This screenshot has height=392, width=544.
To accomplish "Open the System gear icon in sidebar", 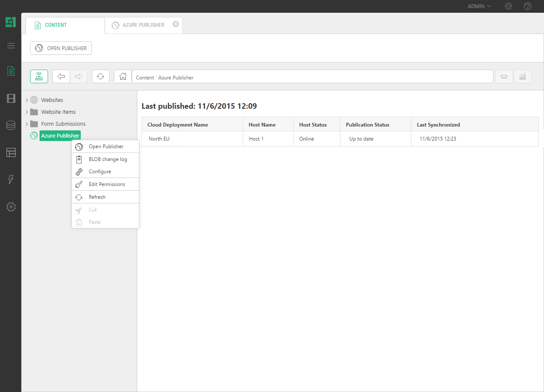I will 11,207.
